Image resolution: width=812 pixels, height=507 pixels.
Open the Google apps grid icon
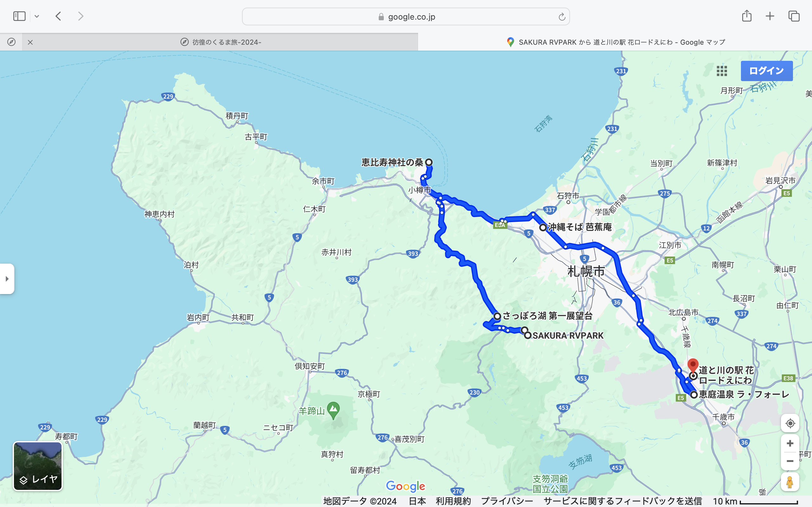click(722, 71)
